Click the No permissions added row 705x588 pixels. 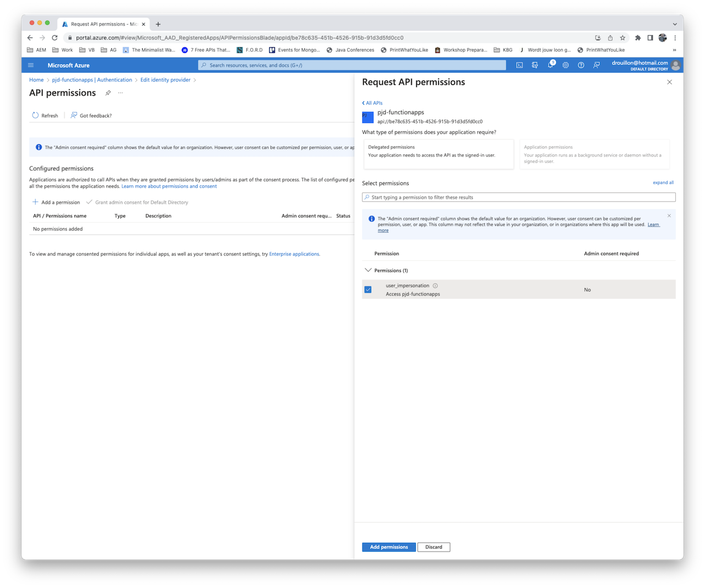click(x=192, y=229)
